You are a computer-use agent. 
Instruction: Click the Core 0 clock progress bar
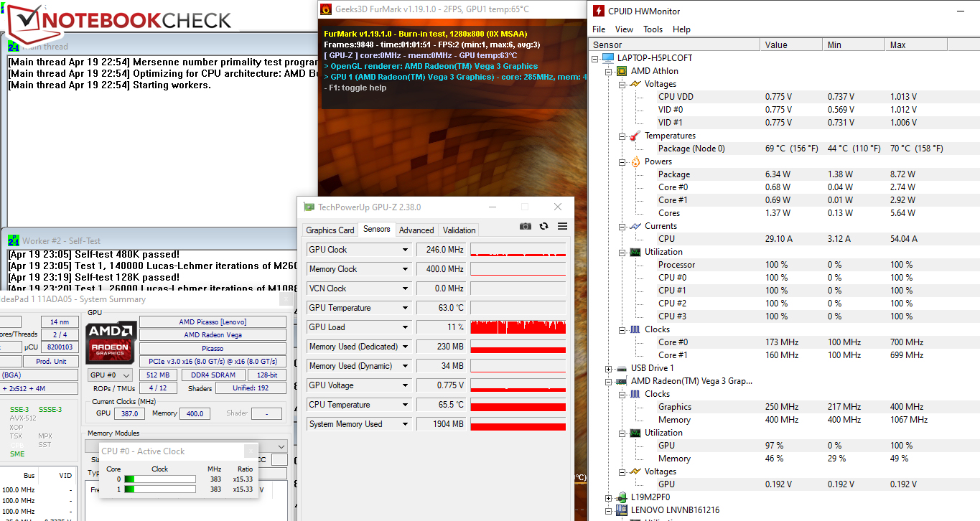tap(159, 479)
